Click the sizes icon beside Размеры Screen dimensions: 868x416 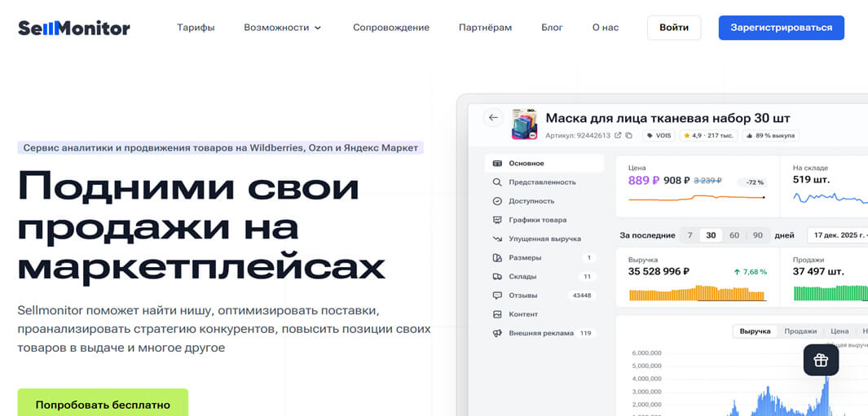(497, 257)
